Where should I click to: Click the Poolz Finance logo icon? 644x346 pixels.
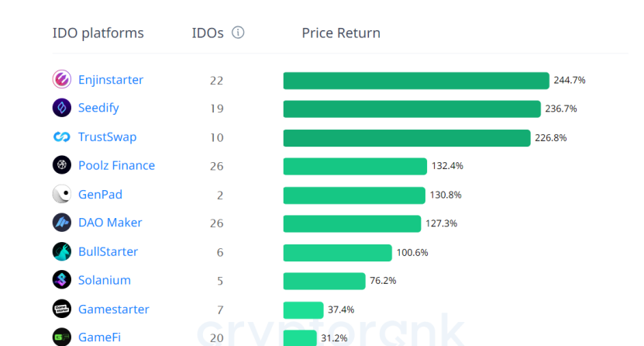pos(62,165)
